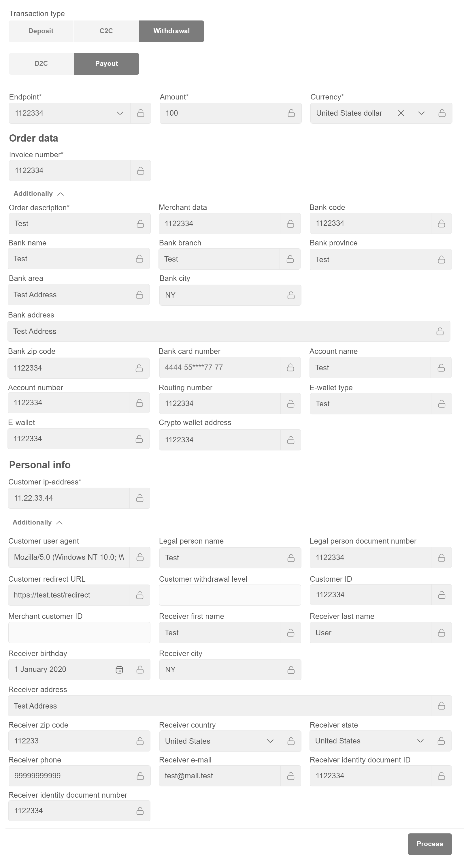This screenshot has width=468, height=868.
Task: Toggle the lock on the Amount field
Action: [x=291, y=113]
